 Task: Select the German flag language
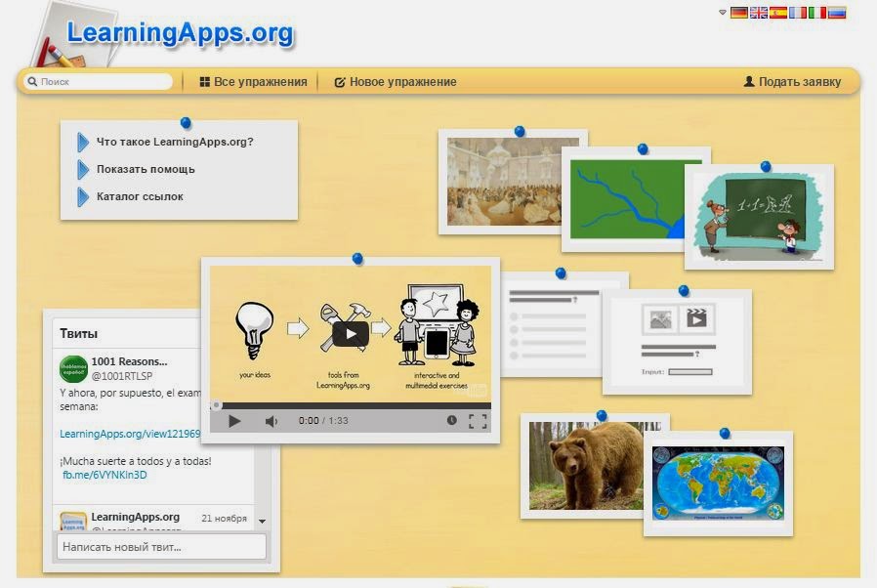pyautogui.click(x=739, y=13)
